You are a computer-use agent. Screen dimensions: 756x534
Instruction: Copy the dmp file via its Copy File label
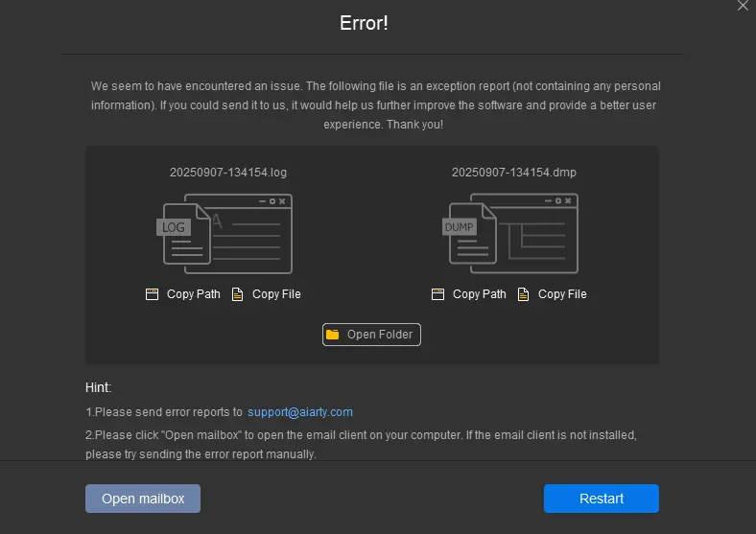(x=562, y=294)
